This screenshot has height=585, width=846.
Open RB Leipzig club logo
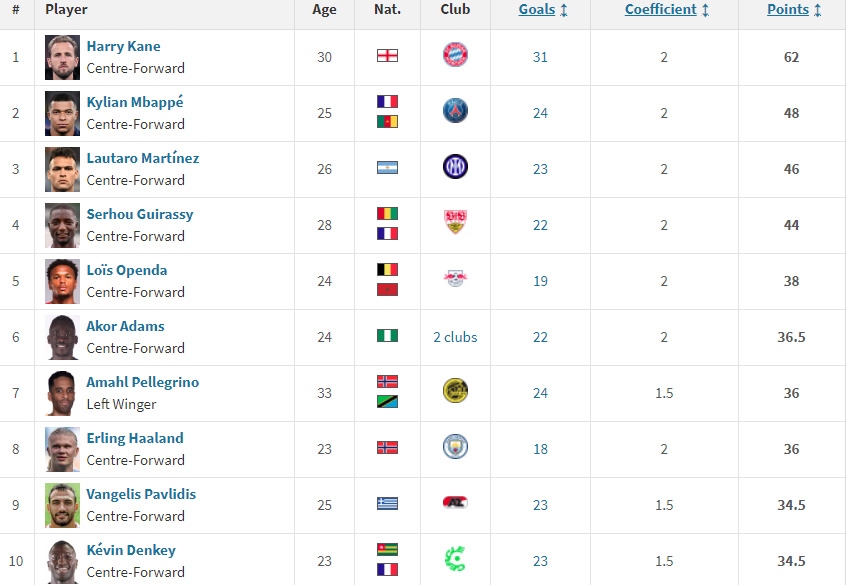click(x=455, y=279)
